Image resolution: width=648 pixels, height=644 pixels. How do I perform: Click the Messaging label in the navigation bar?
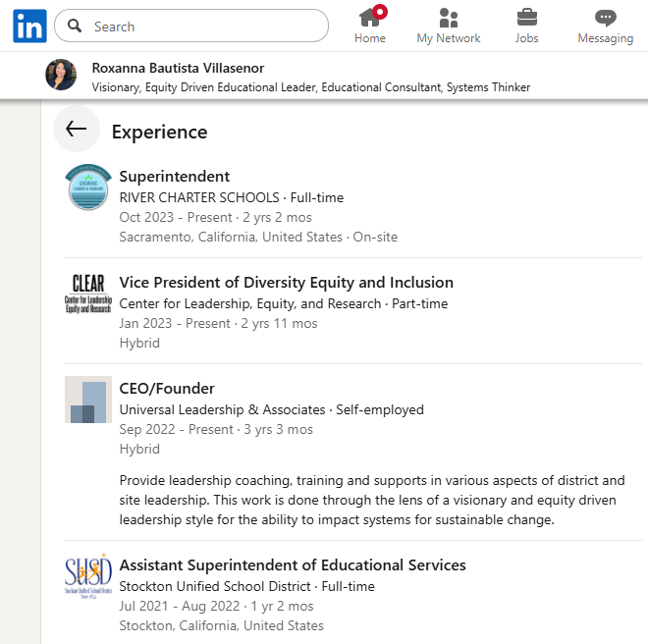pyautogui.click(x=606, y=38)
